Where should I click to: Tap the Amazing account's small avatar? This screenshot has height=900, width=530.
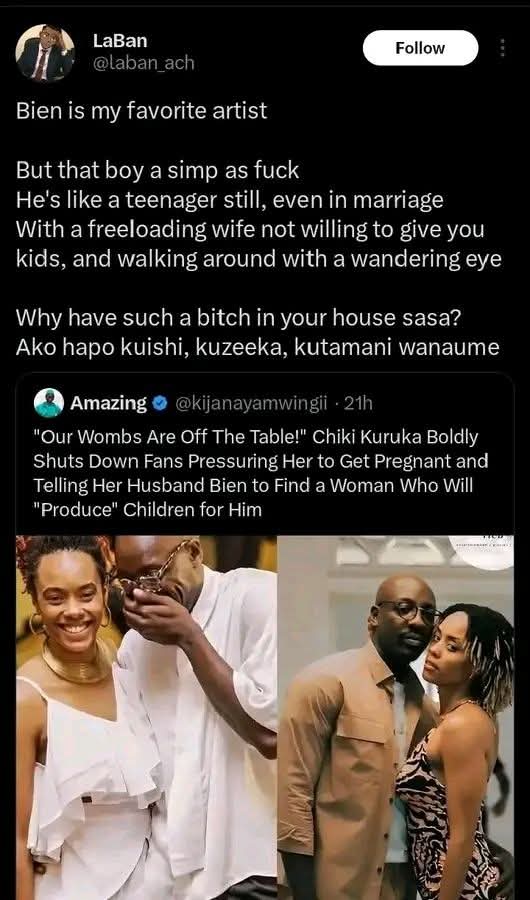pyautogui.click(x=48, y=403)
